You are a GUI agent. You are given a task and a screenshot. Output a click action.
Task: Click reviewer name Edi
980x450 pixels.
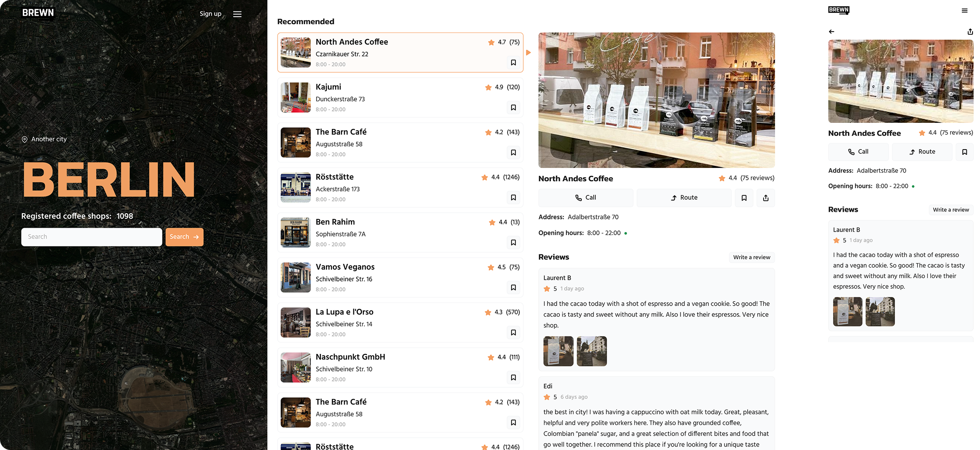pyautogui.click(x=548, y=386)
